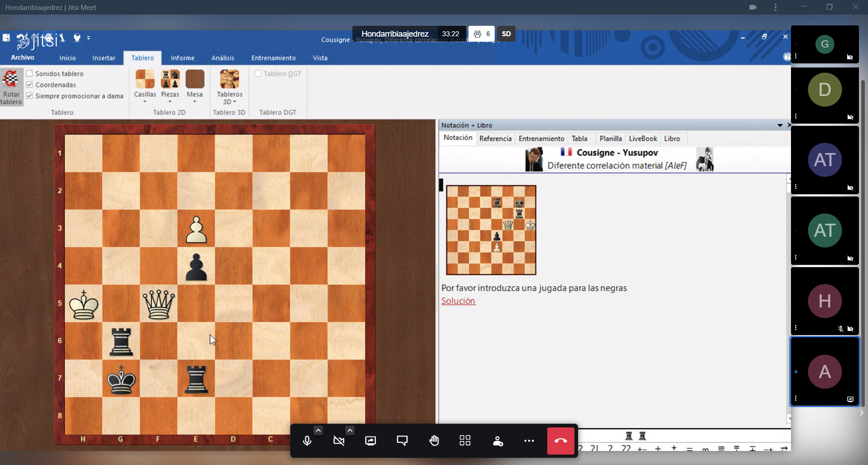
Task: Click the Solución link
Action: (x=458, y=301)
